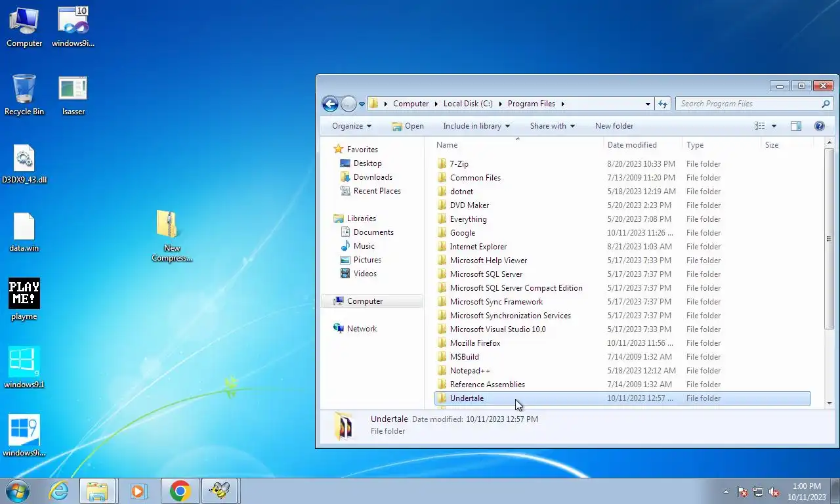Select the Notepad++ folder
This screenshot has width=840, height=504.
coord(622,371)
